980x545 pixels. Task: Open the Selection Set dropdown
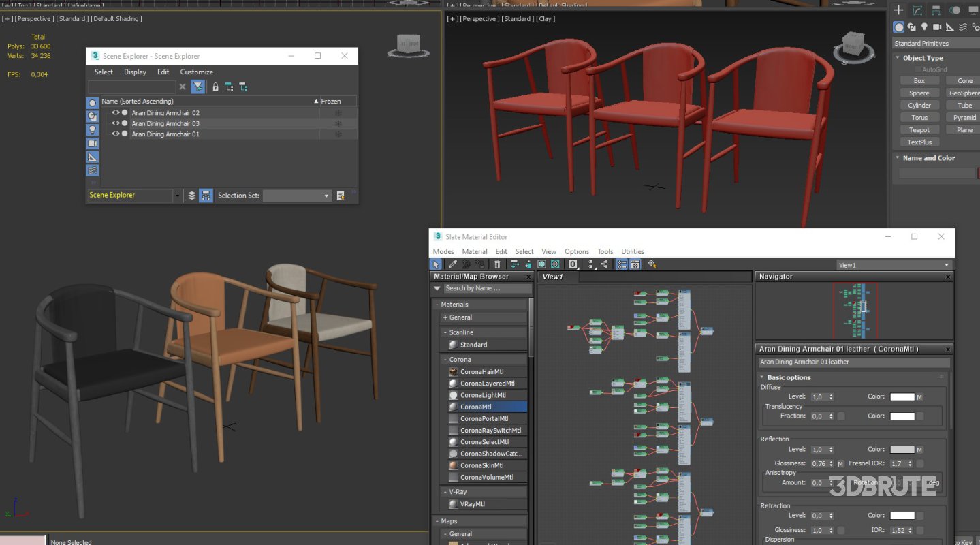coord(327,196)
